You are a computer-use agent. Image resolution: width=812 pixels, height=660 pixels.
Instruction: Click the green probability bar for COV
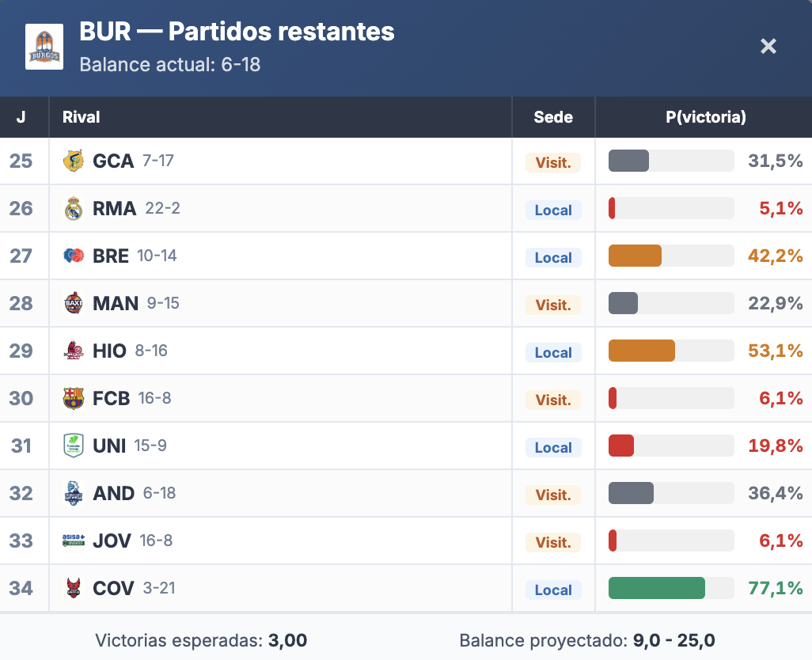pyautogui.click(x=656, y=588)
